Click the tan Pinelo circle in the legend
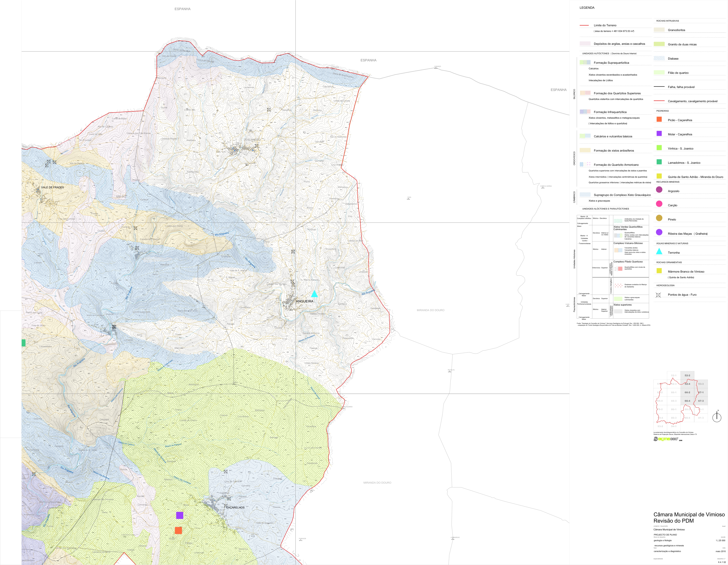728x565 pixels. 659,218
